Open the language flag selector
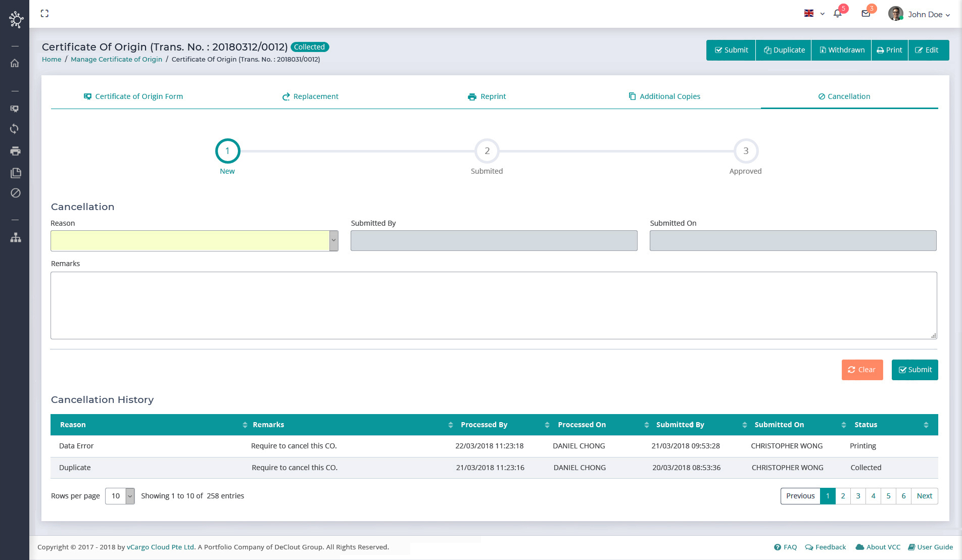Viewport: 962px width, 560px height. pos(814,14)
